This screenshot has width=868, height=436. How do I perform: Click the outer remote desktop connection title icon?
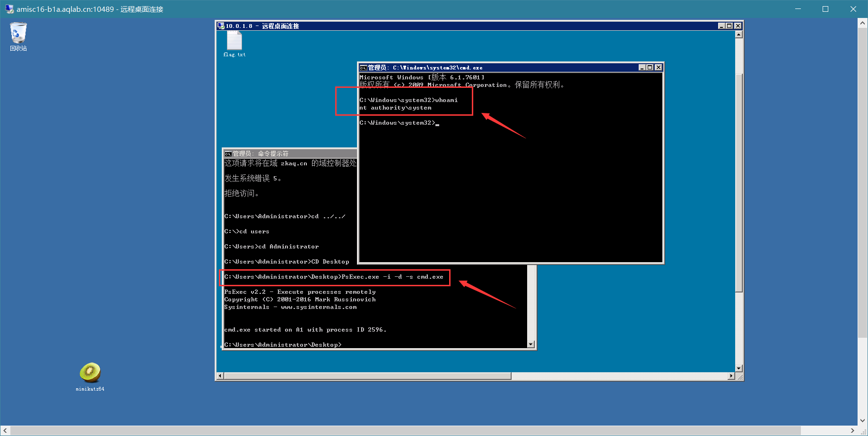click(9, 9)
